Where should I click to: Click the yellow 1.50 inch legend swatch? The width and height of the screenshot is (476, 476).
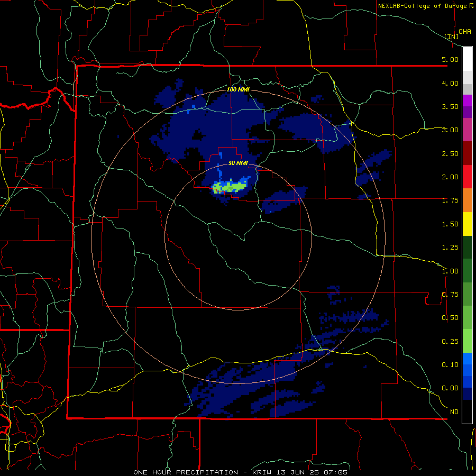(467, 224)
